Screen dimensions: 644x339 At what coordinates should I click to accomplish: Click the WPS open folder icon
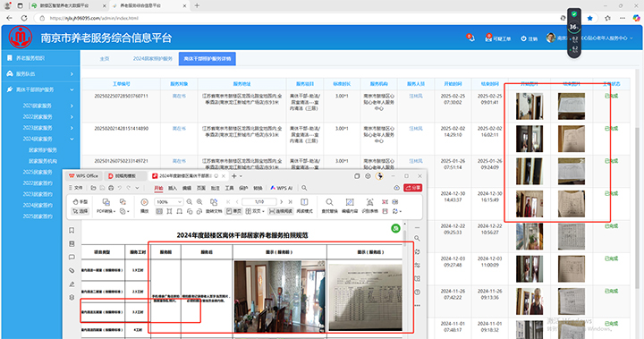click(94, 188)
